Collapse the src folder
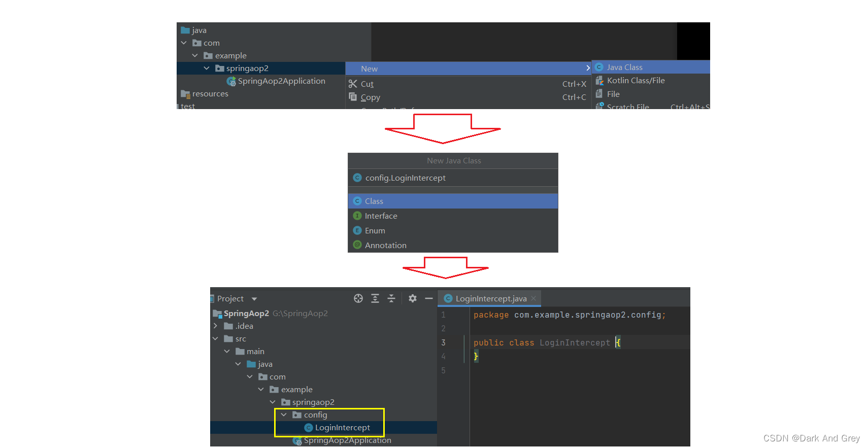This screenshot has height=448, width=868. [216, 338]
